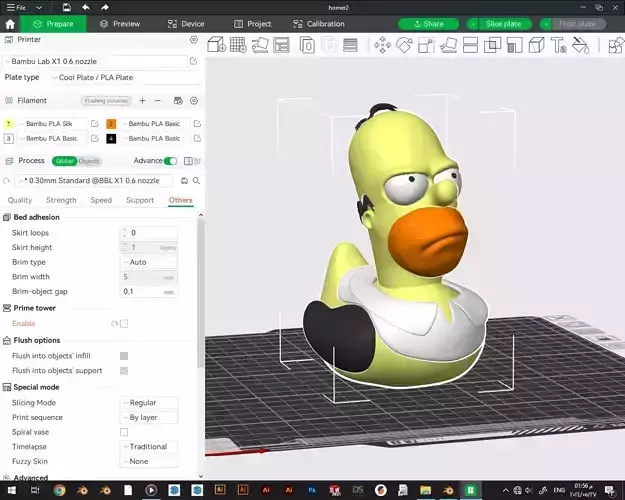Select the Support painting tool icon
The width and height of the screenshot is (625, 500).
click(x=515, y=45)
